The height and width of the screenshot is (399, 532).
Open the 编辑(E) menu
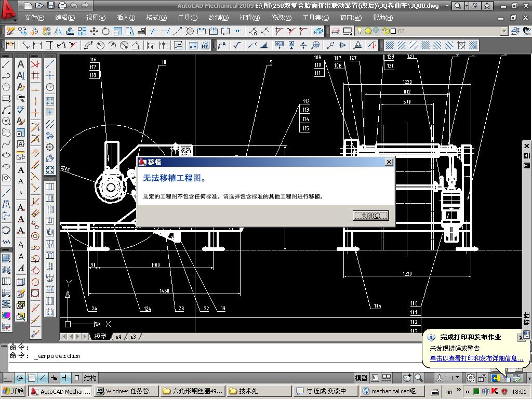[x=65, y=18]
